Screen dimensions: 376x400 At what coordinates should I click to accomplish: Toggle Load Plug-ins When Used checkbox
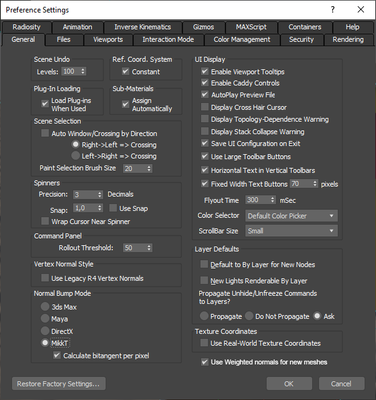click(x=45, y=104)
